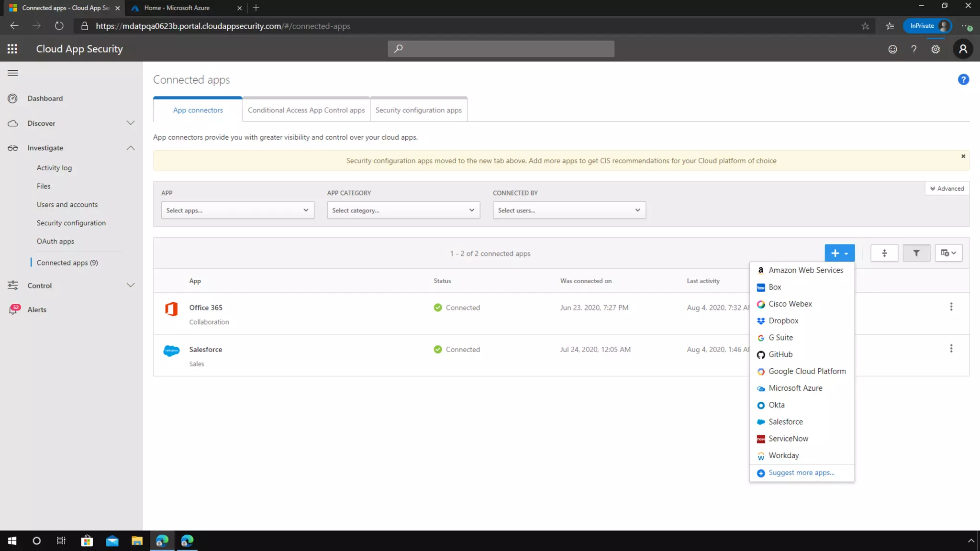980x551 pixels.
Task: Click the header search field
Action: pos(501,49)
